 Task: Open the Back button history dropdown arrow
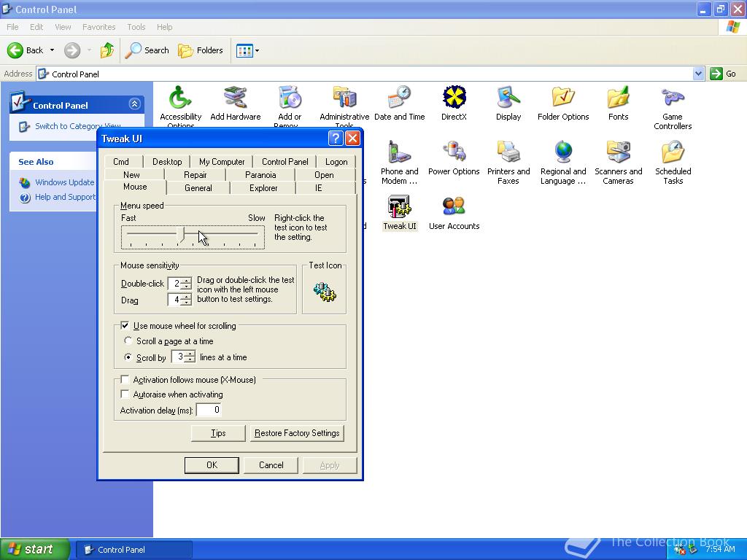(52, 50)
